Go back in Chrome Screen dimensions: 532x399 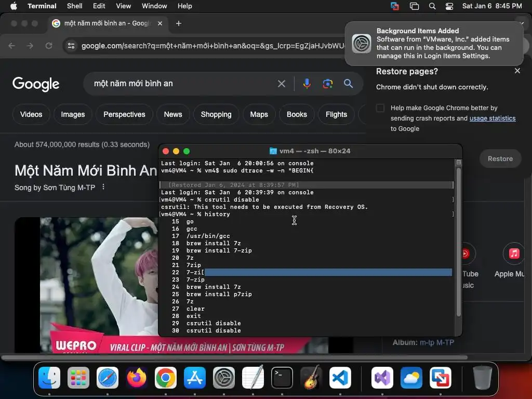pos(12,46)
